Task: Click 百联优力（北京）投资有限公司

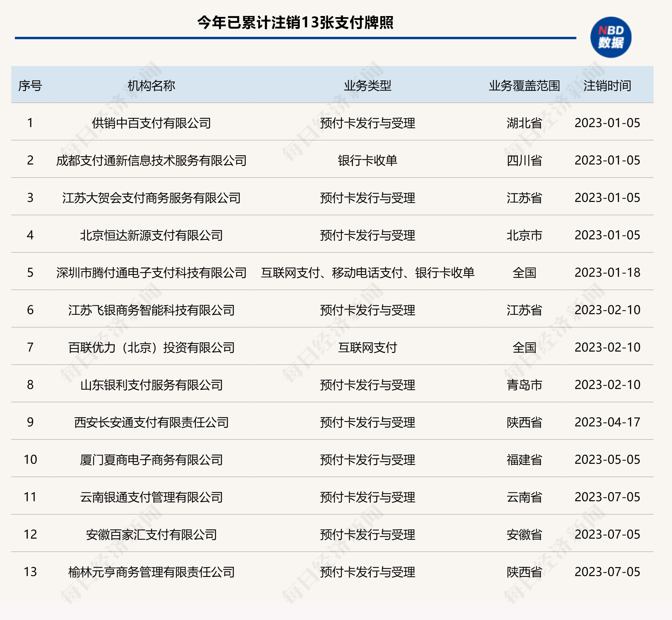Action: tap(152, 348)
